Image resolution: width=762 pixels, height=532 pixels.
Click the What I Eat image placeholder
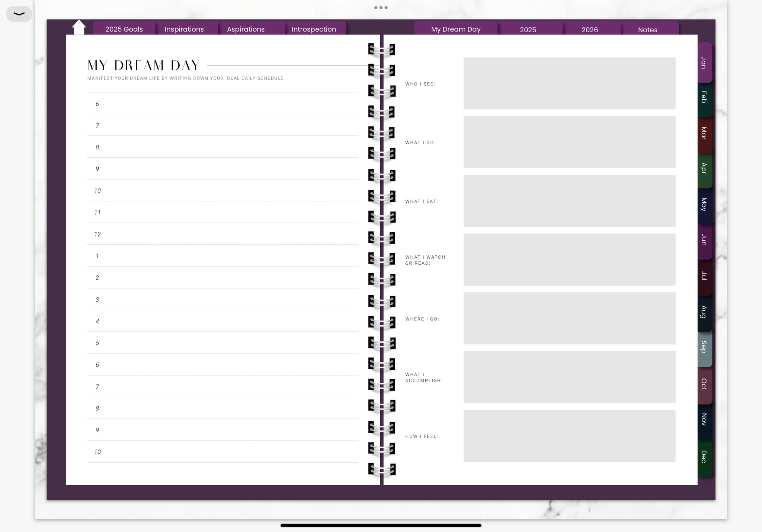[569, 201]
